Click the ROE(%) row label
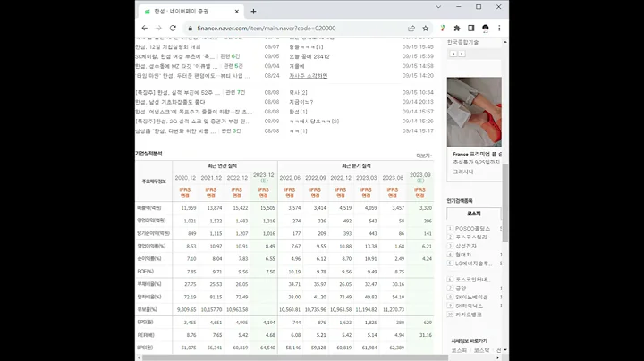This screenshot has width=644, height=361. point(146,272)
